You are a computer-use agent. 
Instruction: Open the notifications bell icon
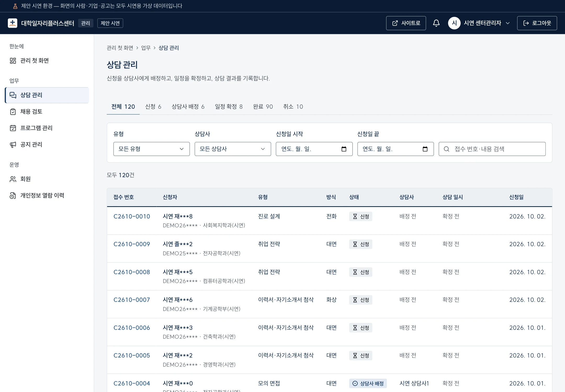tap(436, 23)
